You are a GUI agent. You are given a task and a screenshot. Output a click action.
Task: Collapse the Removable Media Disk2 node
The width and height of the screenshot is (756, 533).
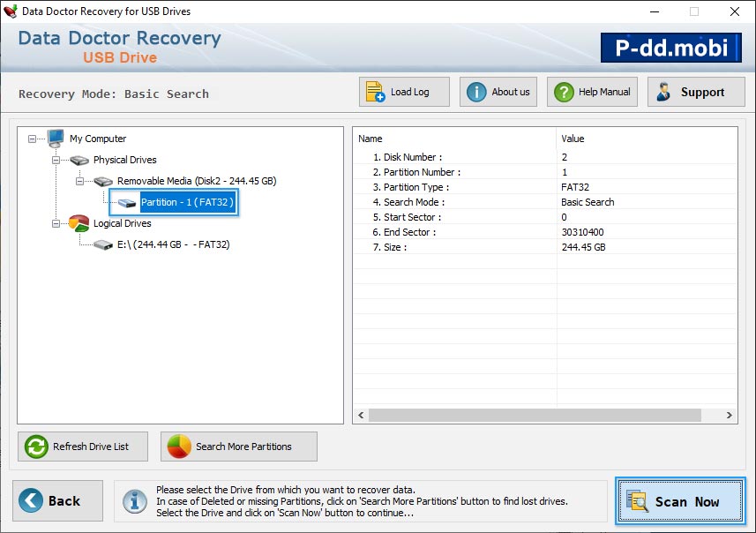click(79, 182)
